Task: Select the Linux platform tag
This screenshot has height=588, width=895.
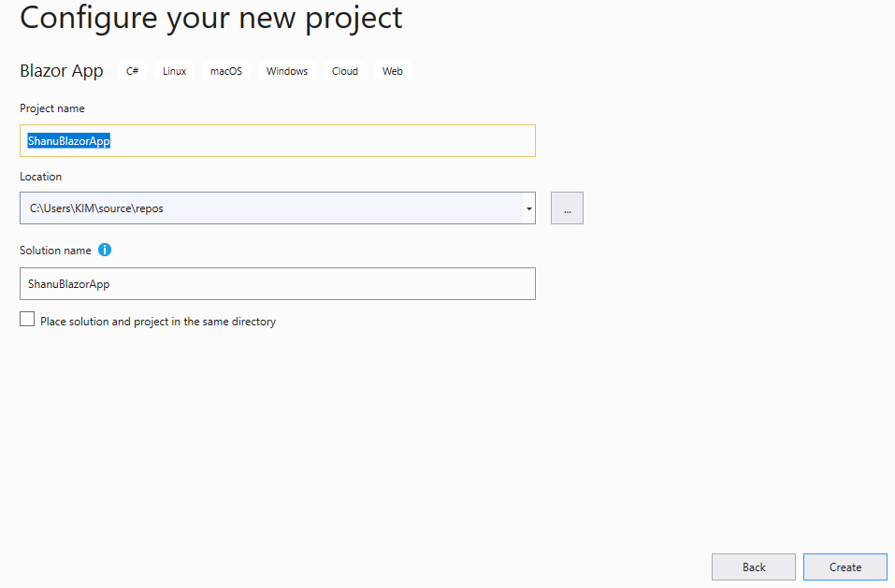Action: (175, 71)
